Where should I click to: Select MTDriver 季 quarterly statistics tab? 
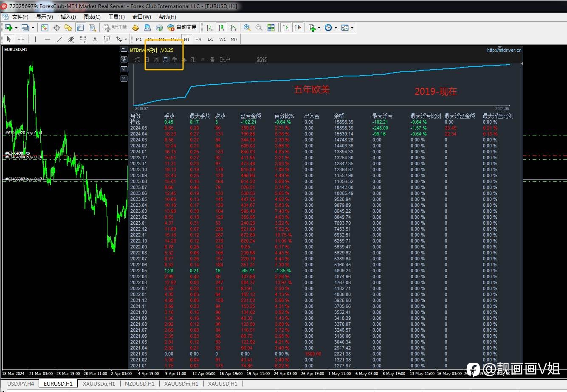coord(175,59)
